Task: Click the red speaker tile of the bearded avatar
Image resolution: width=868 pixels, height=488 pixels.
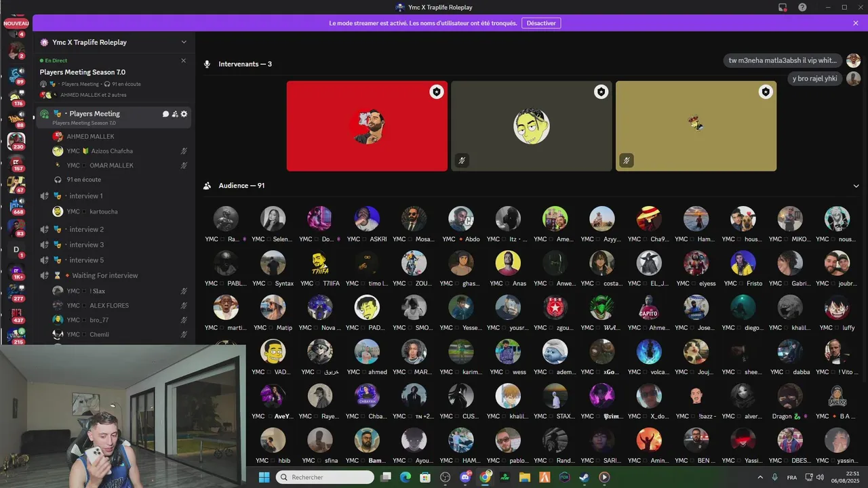Action: (367, 126)
